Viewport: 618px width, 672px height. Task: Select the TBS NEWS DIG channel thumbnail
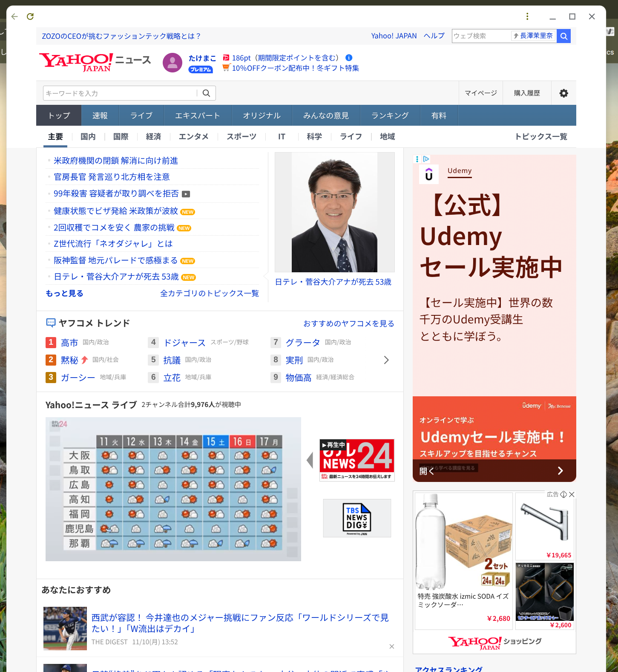pyautogui.click(x=357, y=518)
